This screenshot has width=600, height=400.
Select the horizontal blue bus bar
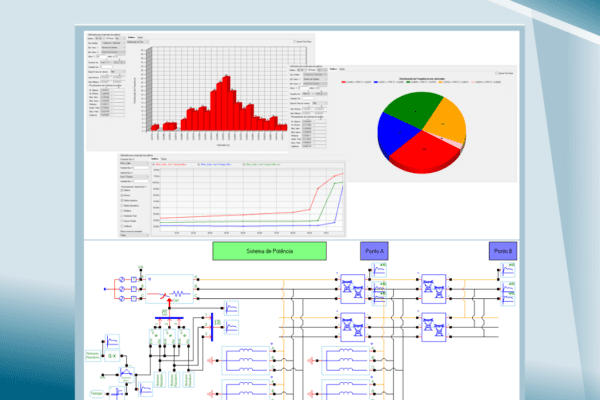(169, 318)
